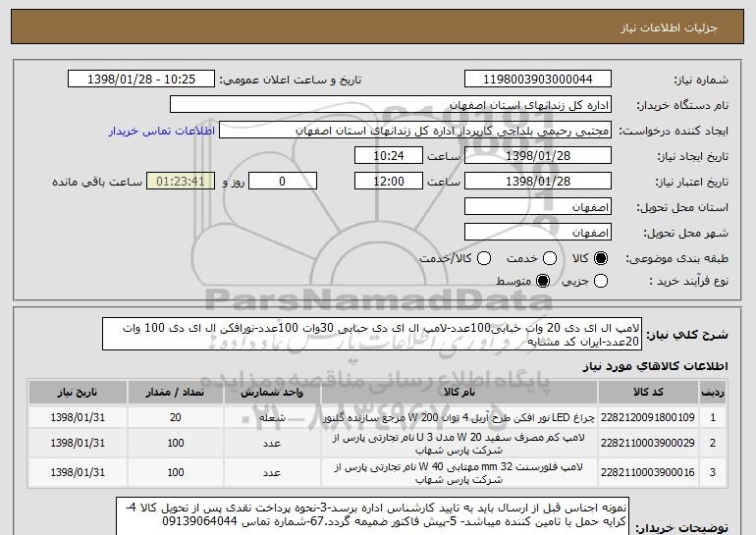Screen dimensions: 756x535
Task: Click the شماره نیاز field 1198003903000044
Action: click(x=538, y=80)
